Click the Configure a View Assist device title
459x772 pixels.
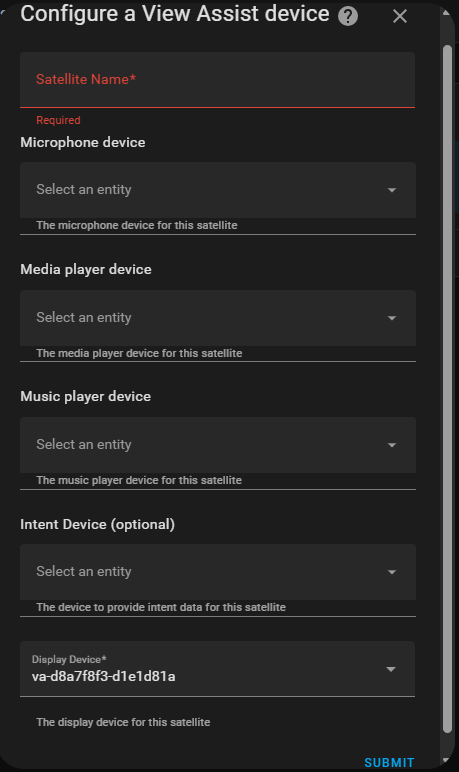tap(175, 14)
